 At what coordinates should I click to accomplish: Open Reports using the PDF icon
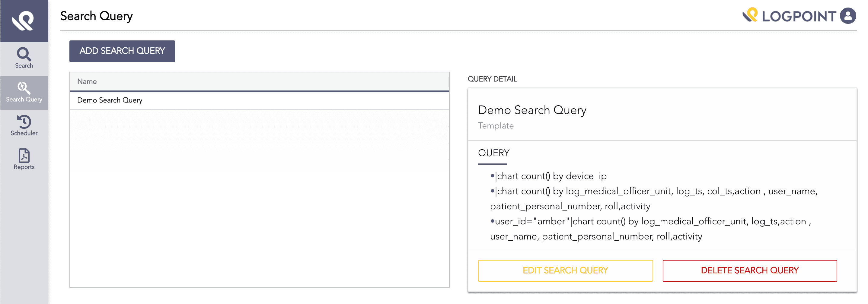coord(24,158)
